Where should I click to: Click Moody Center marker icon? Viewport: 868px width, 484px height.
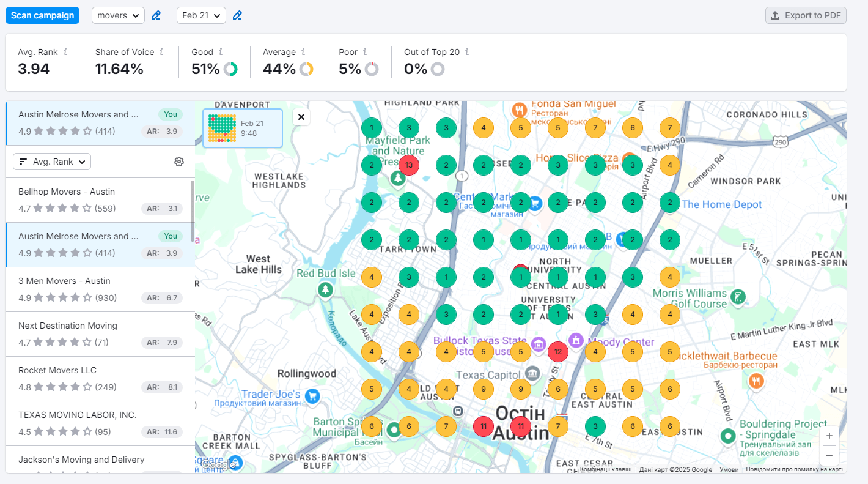tap(576, 340)
